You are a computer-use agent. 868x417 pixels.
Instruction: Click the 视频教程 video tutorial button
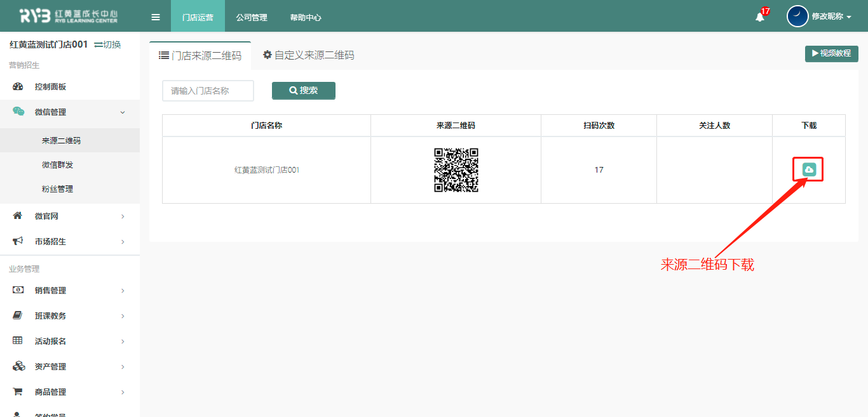(831, 53)
